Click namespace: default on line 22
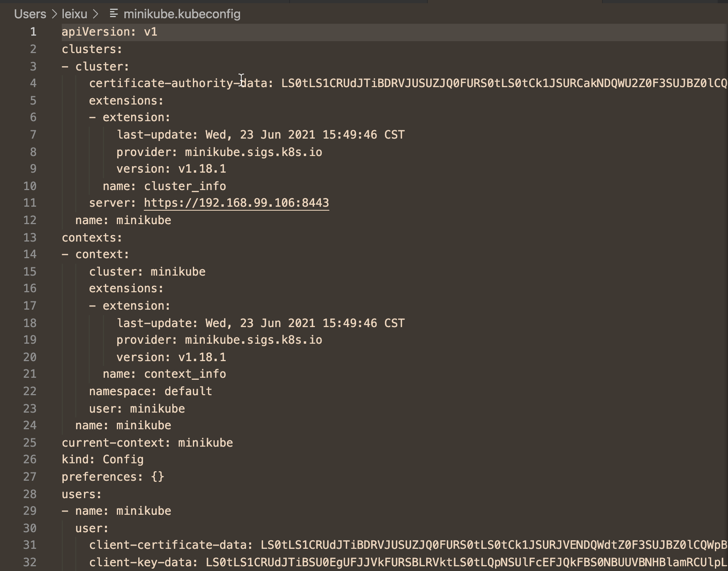The width and height of the screenshot is (728, 571). coord(151,391)
